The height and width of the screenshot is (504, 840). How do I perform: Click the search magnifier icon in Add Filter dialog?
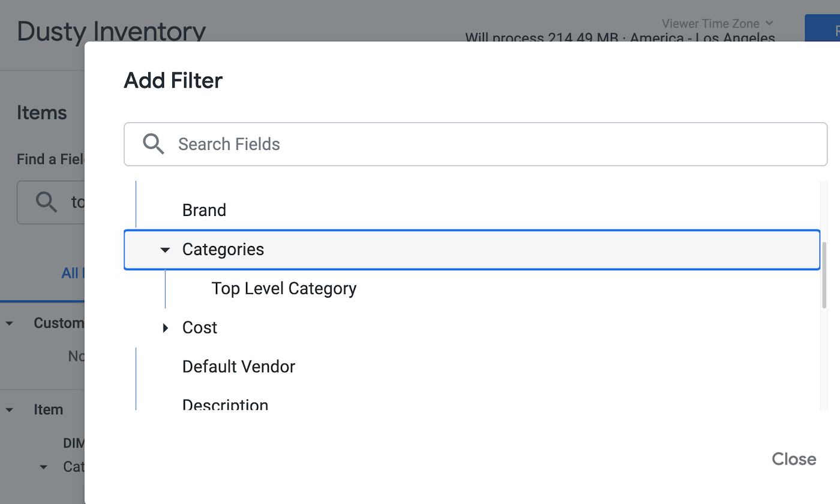coord(153,144)
